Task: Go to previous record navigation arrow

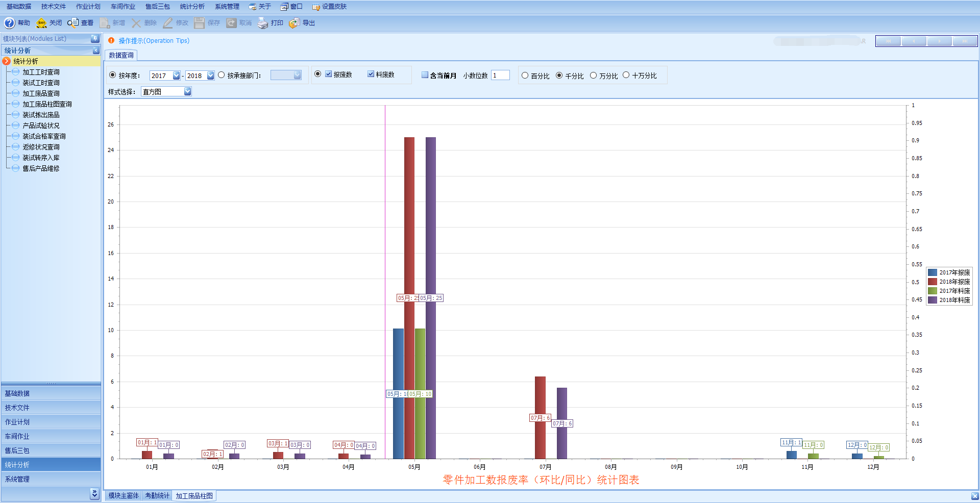Action: tap(914, 41)
